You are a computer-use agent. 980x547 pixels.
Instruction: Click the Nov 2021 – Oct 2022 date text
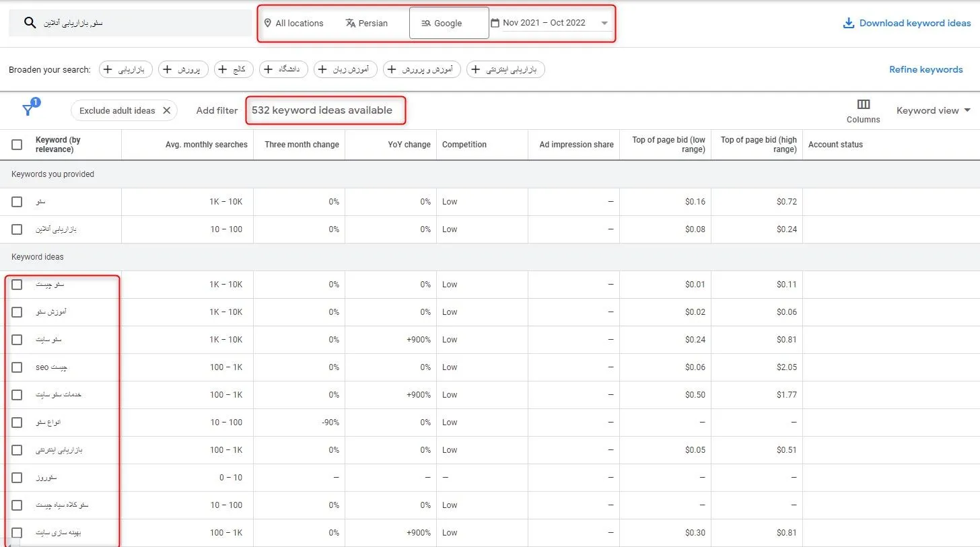pos(544,23)
